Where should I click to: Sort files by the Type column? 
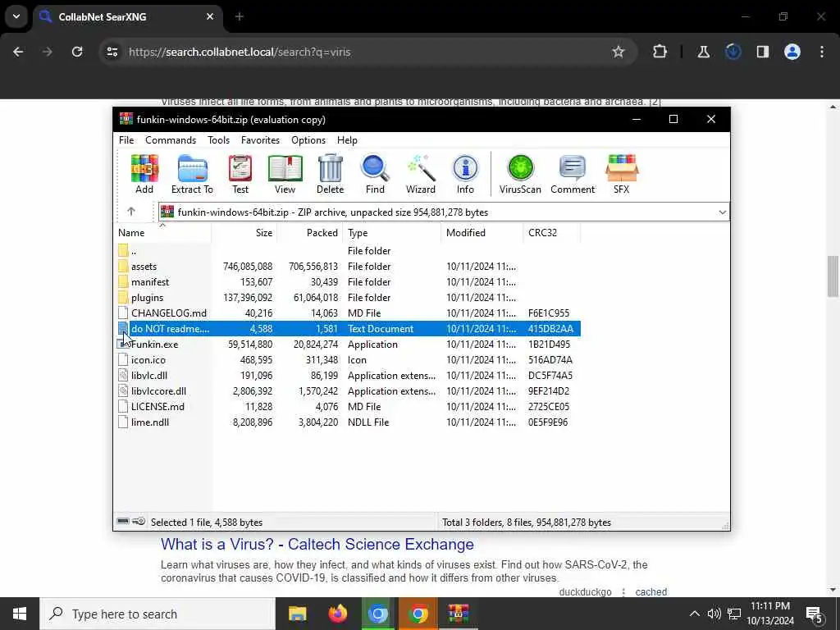[x=391, y=232]
